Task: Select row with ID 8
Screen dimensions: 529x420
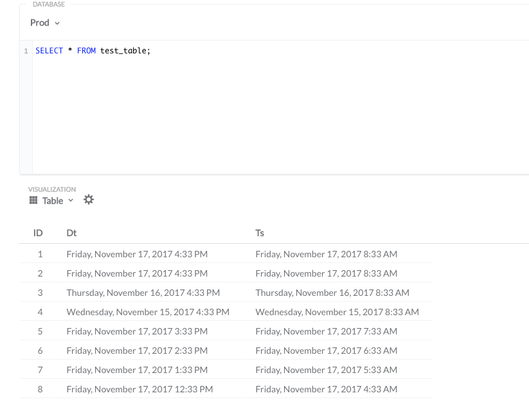Action: point(193,388)
